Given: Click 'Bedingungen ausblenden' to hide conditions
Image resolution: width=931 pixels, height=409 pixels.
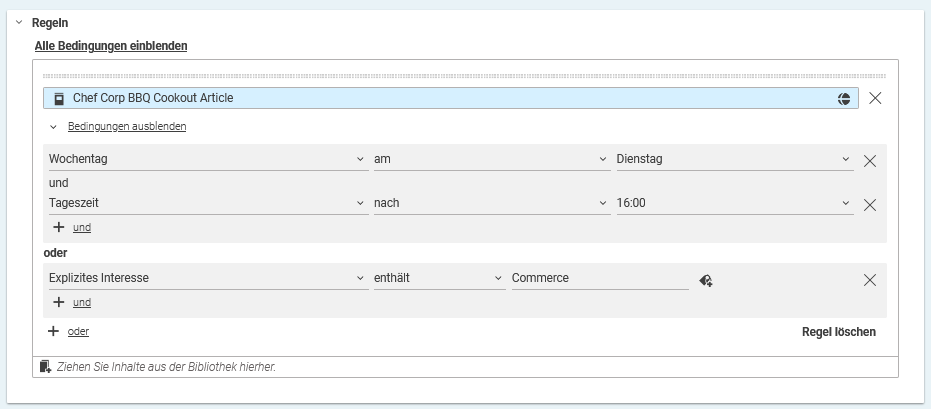Looking at the screenshot, I should (x=126, y=127).
